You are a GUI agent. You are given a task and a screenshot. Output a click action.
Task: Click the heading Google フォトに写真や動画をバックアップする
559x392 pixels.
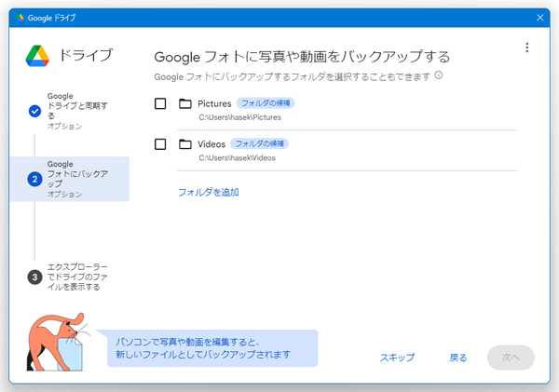pos(302,57)
